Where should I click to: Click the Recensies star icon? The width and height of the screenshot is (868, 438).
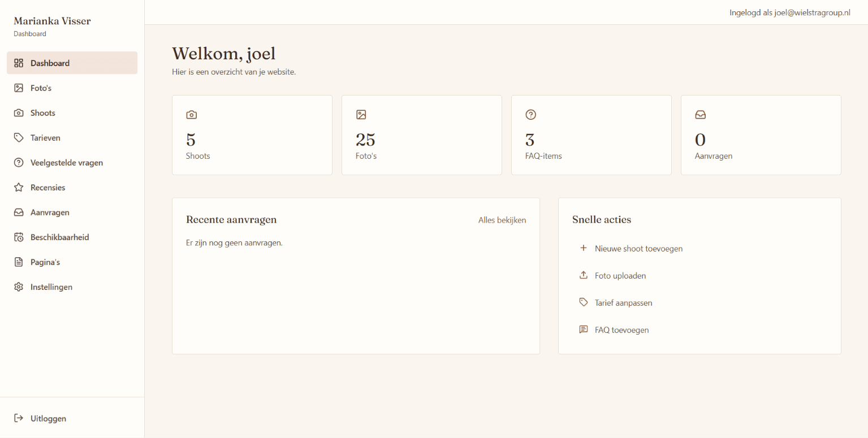click(19, 188)
